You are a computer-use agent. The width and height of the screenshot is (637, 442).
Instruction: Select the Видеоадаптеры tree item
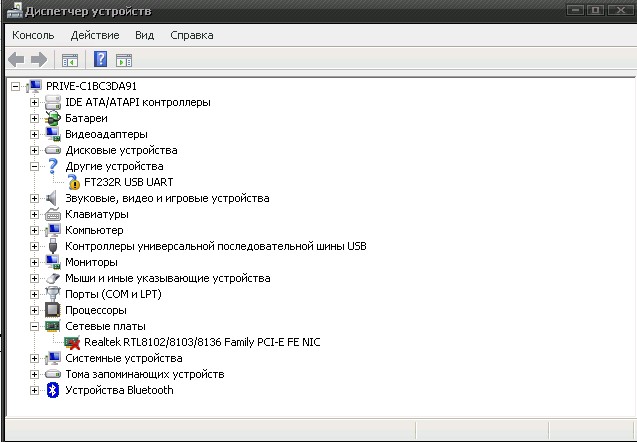click(106, 134)
